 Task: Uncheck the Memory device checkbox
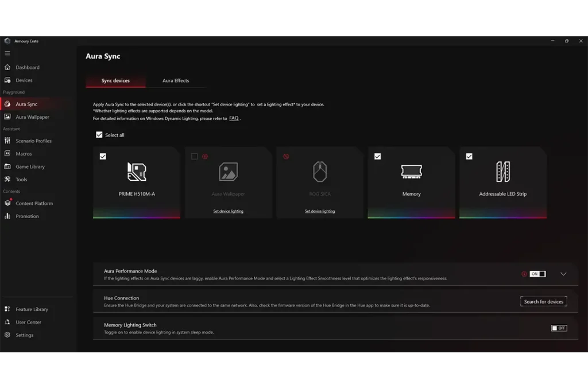(x=378, y=156)
